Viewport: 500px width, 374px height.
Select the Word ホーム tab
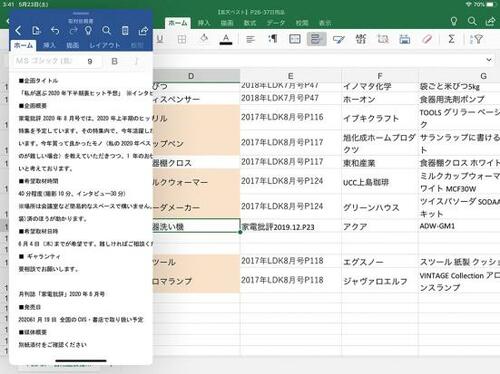(23, 45)
